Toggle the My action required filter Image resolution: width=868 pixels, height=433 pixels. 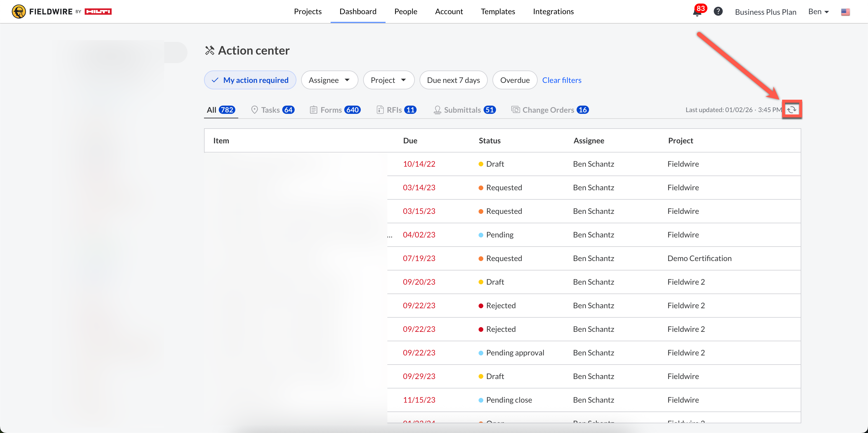coord(250,80)
